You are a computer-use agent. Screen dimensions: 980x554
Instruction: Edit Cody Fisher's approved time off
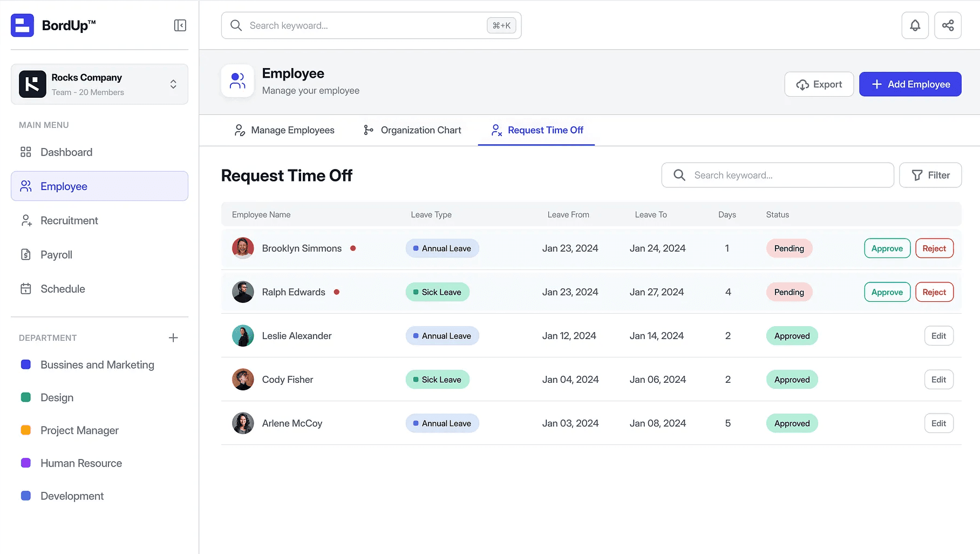click(938, 379)
